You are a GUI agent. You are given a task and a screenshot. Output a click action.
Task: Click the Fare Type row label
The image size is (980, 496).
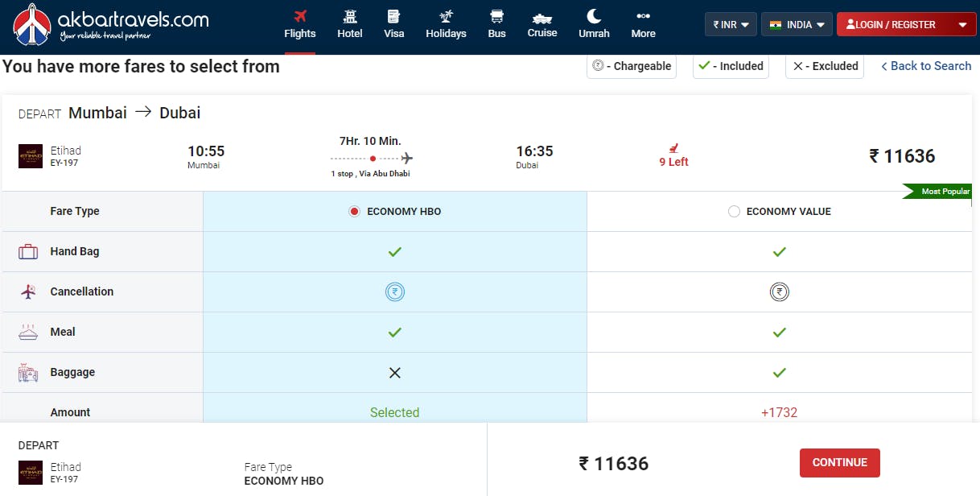coord(75,212)
